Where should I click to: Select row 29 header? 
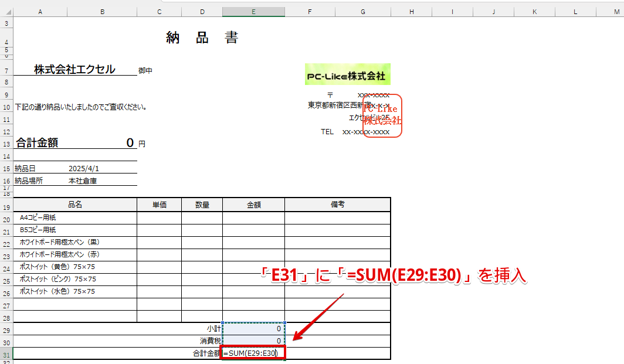[x=6, y=330]
